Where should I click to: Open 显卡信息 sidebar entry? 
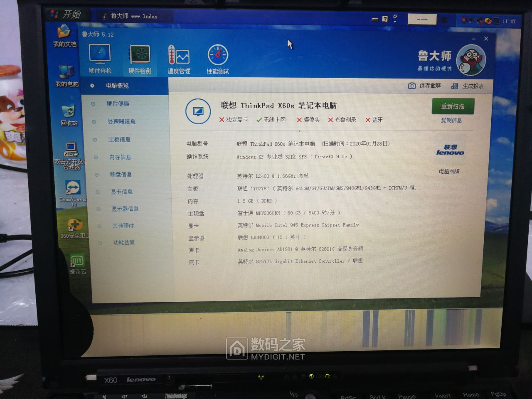[121, 191]
